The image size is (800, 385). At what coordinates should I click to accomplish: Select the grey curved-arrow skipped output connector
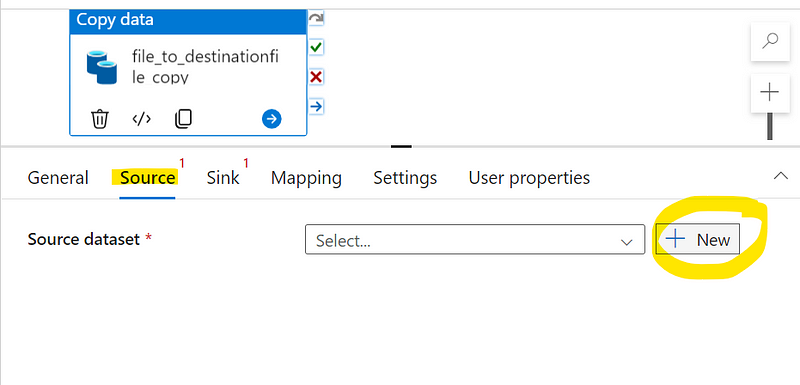click(x=316, y=19)
